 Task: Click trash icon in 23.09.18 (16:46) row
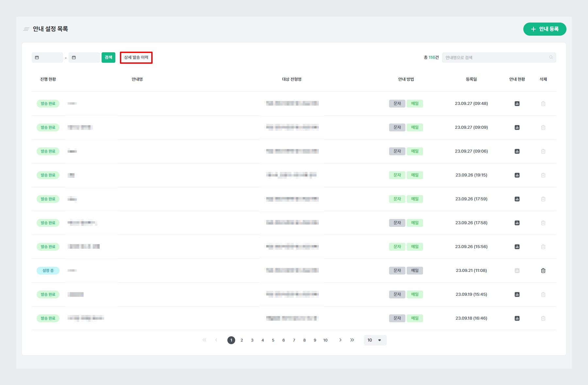(543, 318)
